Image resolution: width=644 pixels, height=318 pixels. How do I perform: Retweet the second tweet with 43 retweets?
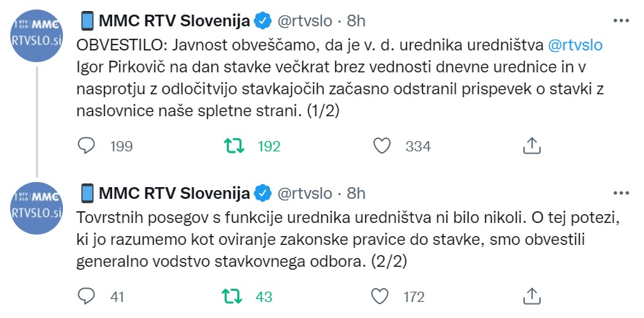(x=233, y=296)
